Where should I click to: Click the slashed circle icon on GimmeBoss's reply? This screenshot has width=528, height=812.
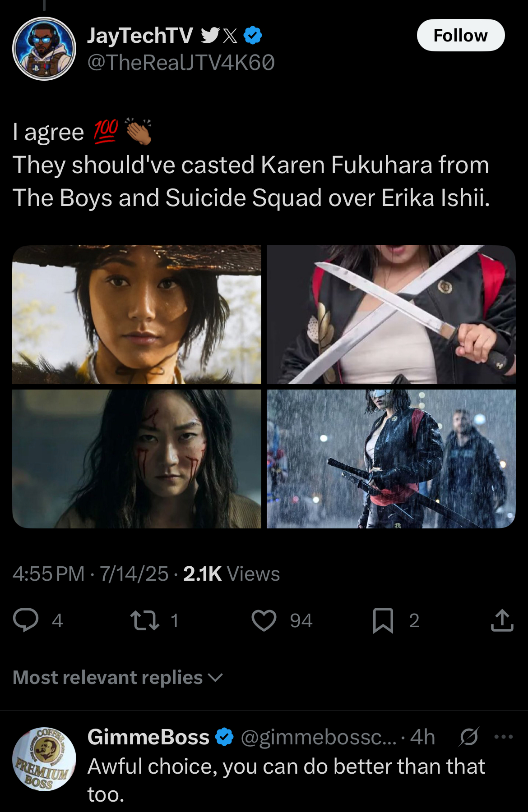[469, 737]
